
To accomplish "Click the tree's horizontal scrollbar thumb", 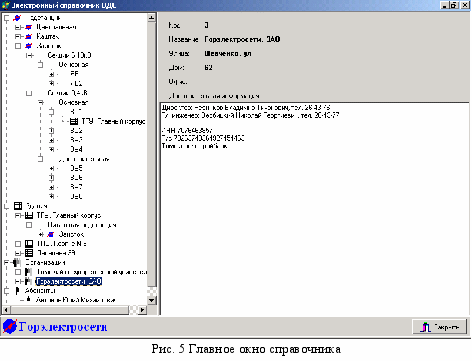I will tap(69, 310).
